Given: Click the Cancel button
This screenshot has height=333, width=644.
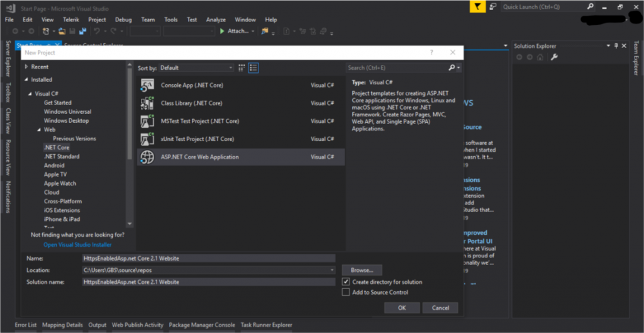Looking at the screenshot, I should coord(440,308).
